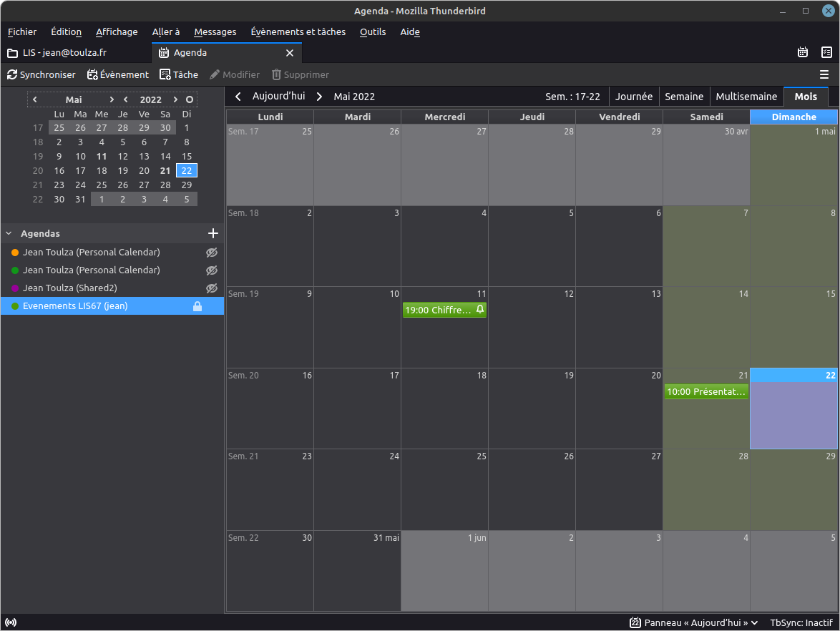The image size is (840, 631).
Task: Select day 22 in the mini calendar
Action: click(x=187, y=171)
